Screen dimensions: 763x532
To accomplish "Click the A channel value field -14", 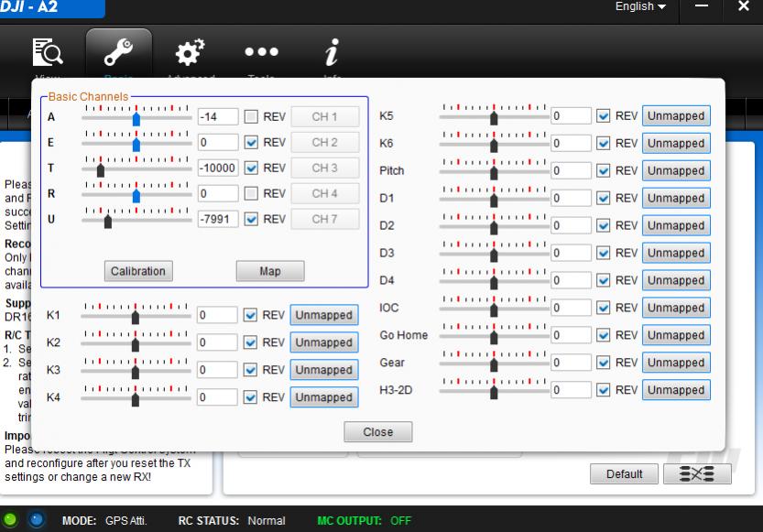I will (x=218, y=116).
